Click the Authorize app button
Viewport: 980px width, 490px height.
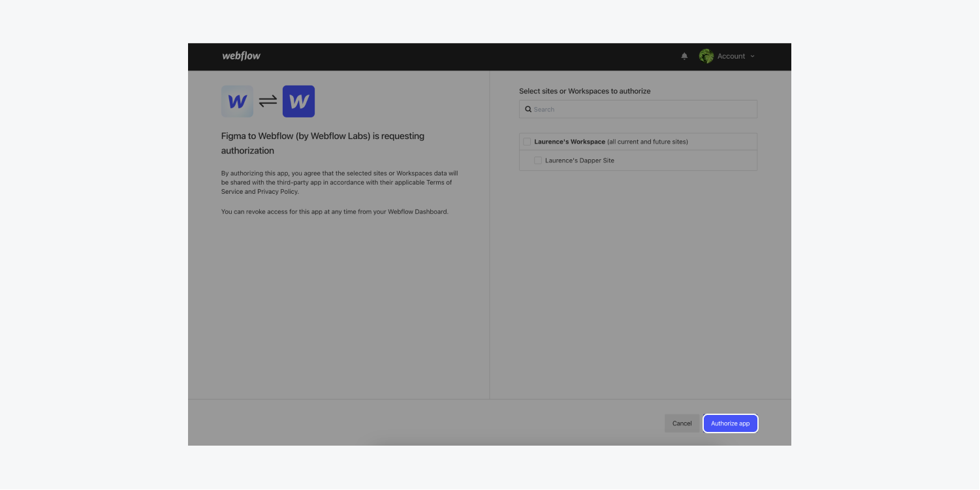[x=730, y=423]
